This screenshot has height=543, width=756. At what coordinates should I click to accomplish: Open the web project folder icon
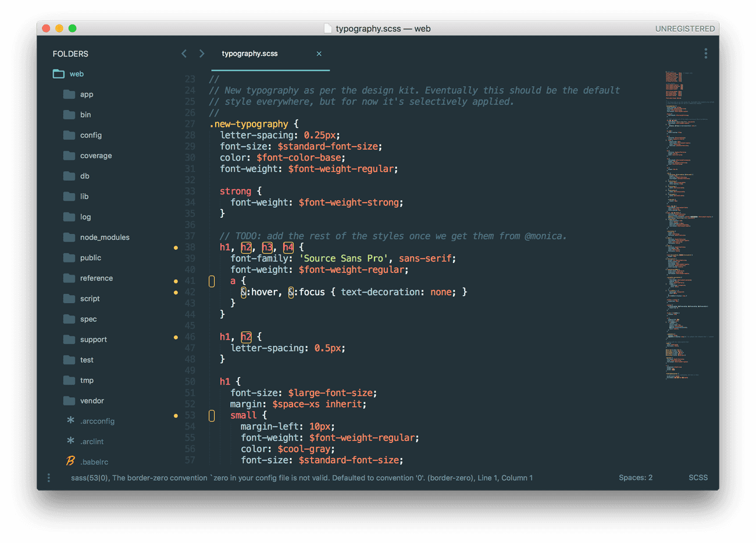(x=58, y=74)
